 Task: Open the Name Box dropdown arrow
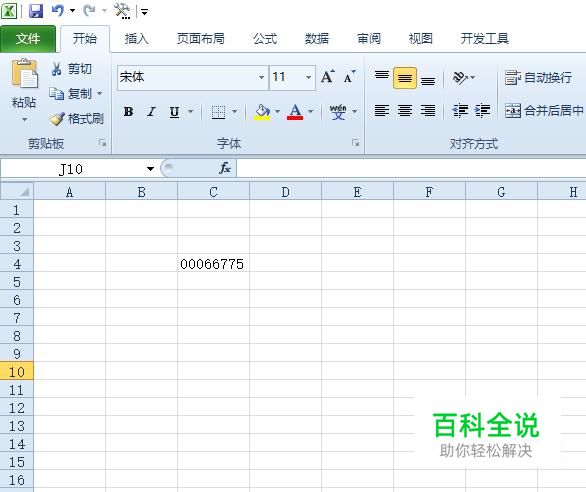pos(150,169)
